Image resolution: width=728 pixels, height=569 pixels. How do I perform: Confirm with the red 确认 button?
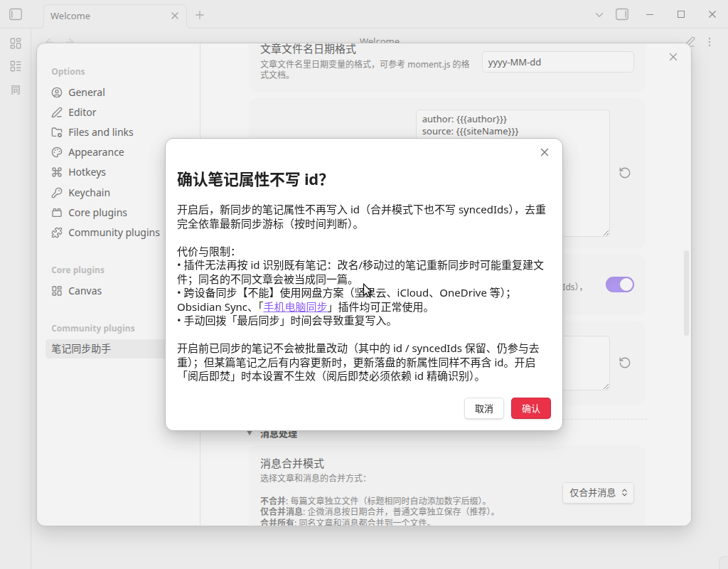(530, 408)
